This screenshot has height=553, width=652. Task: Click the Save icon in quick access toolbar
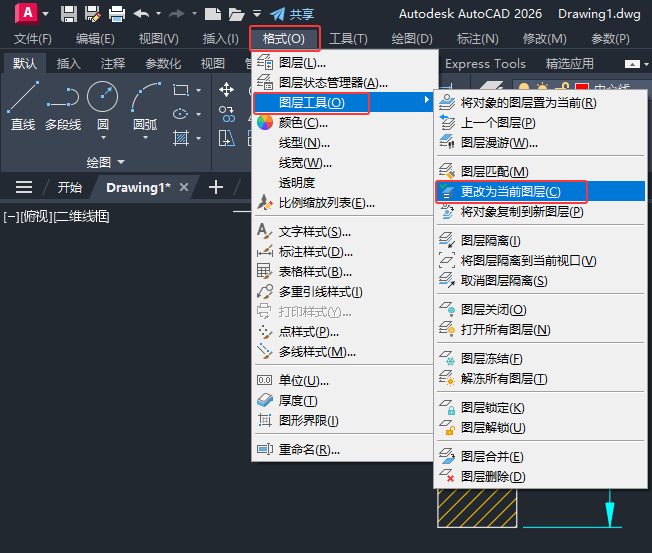pos(69,14)
